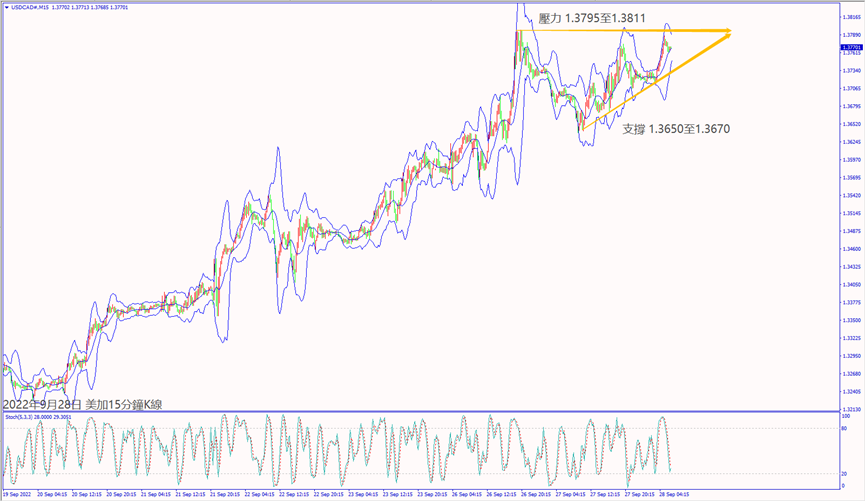Click the 1.38165 price scale label
This screenshot has width=865, height=501.
coord(851,16)
